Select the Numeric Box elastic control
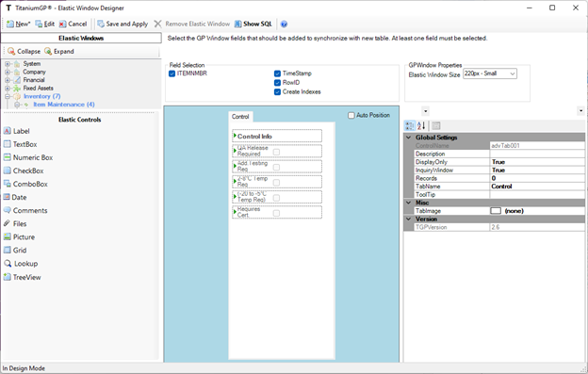This screenshot has height=374, width=588. [28, 157]
